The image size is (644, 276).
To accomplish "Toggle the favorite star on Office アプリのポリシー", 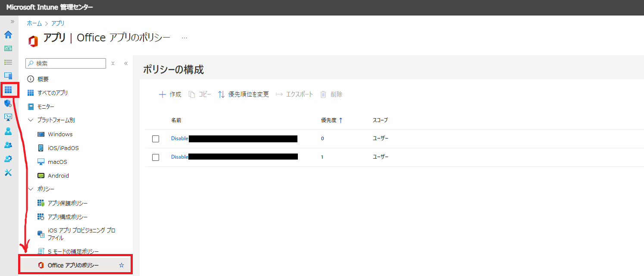I will (121, 264).
